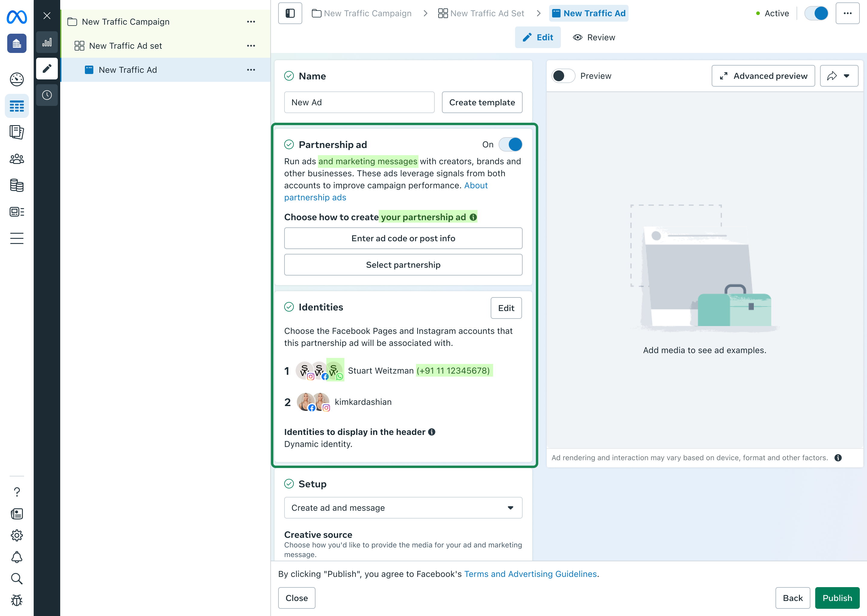Image resolution: width=867 pixels, height=616 pixels.
Task: Open About partnership ads link
Action: [x=386, y=191]
